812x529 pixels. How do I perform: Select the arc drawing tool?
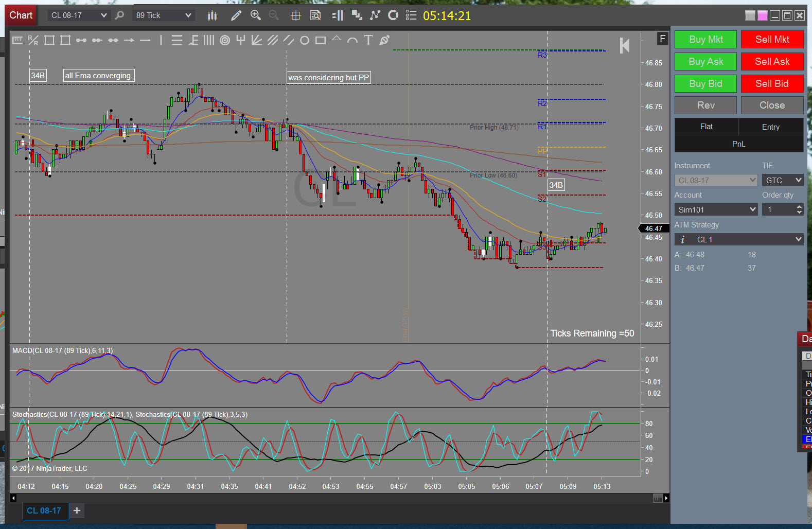click(352, 40)
